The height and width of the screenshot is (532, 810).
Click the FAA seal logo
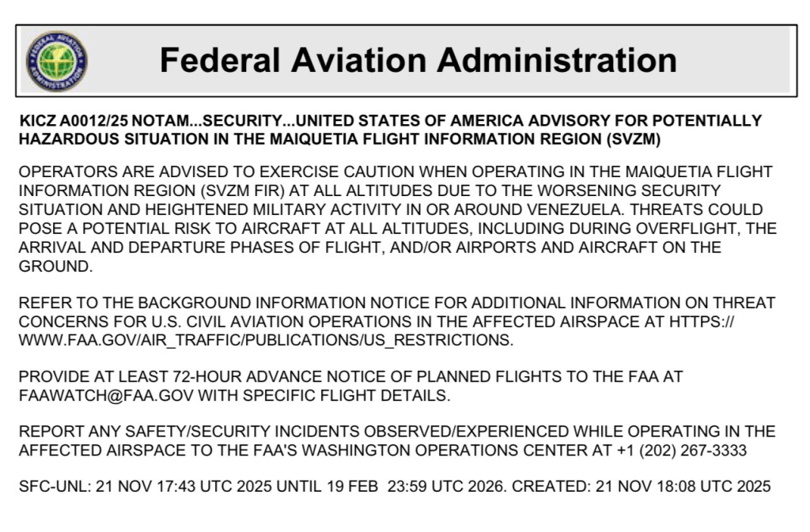pyautogui.click(x=57, y=61)
